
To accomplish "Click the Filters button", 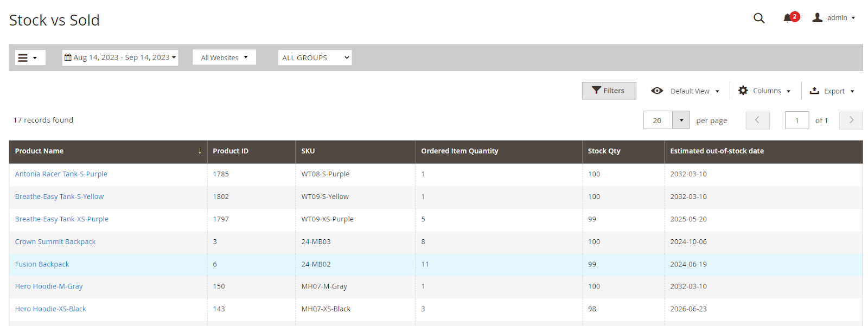I will pos(609,91).
